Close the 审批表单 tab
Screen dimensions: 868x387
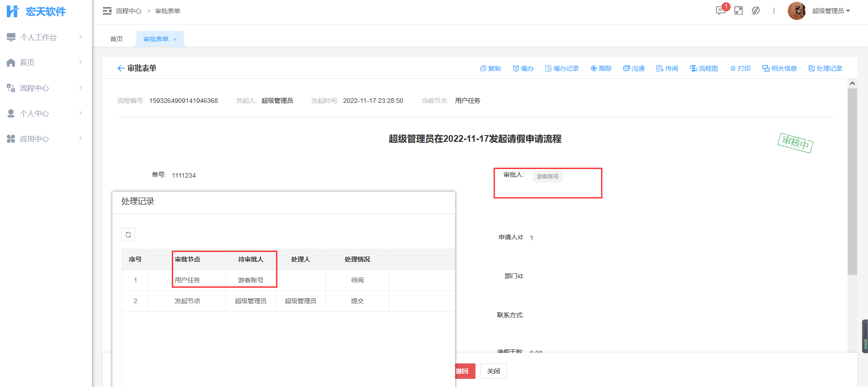pos(175,39)
